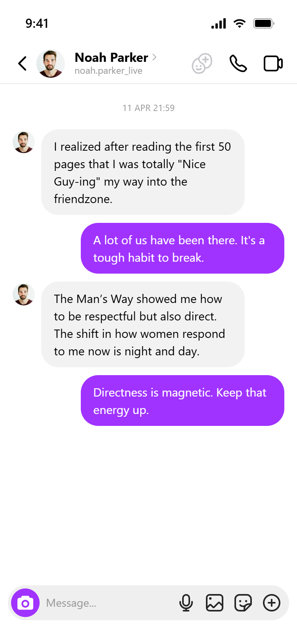Open the sticker picker
Image resolution: width=297 pixels, height=644 pixels.
click(x=243, y=603)
